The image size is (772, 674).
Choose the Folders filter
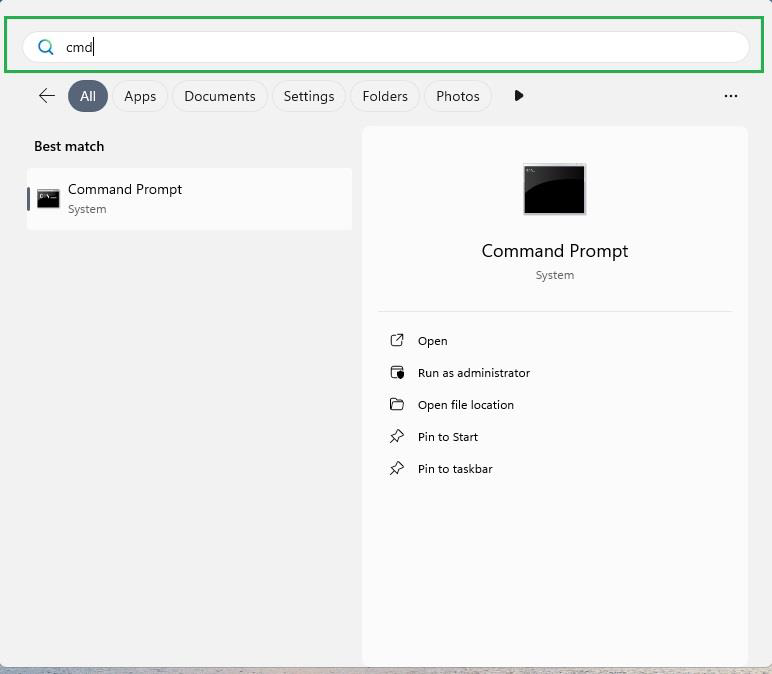(x=385, y=96)
